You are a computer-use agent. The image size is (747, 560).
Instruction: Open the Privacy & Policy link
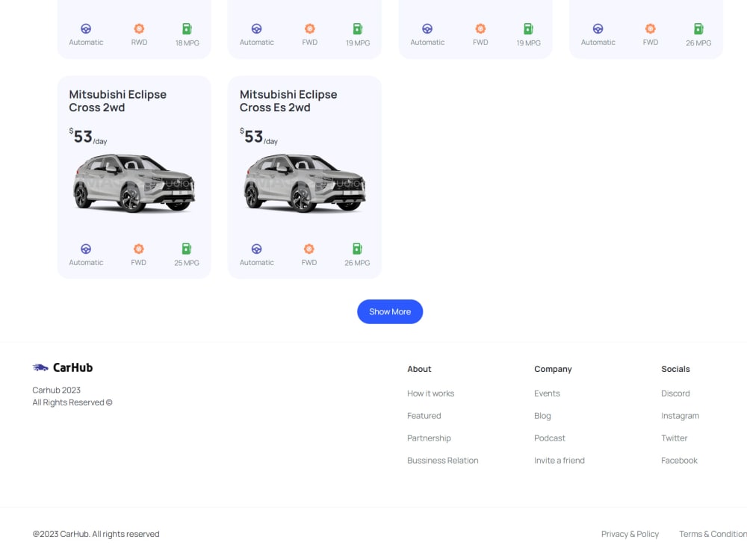point(630,535)
